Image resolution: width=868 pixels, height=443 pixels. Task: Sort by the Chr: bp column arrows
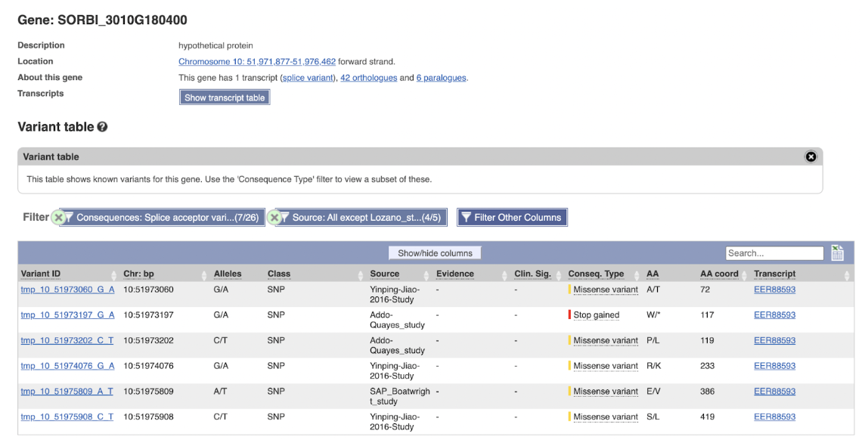pos(206,274)
